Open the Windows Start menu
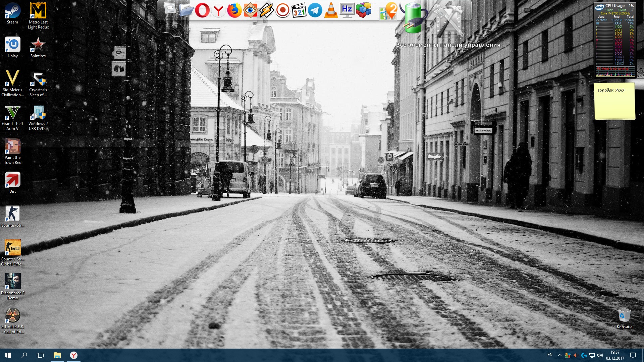 [8, 355]
